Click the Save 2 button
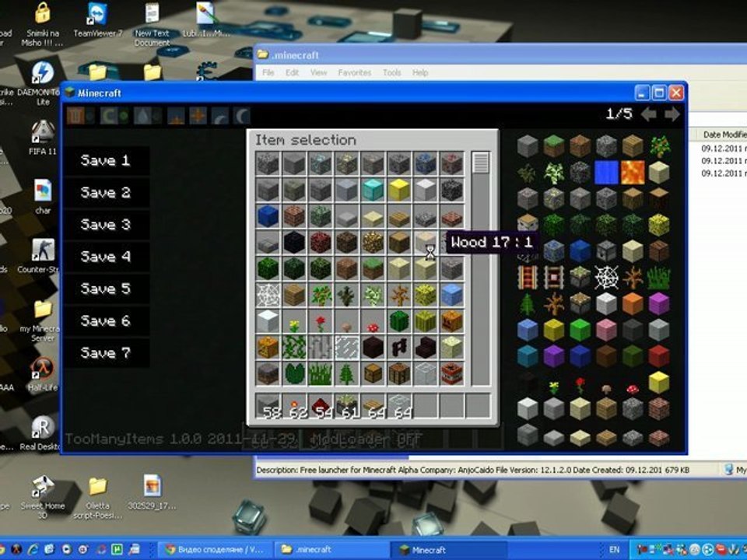Viewport: 747px width, 560px height. (106, 192)
